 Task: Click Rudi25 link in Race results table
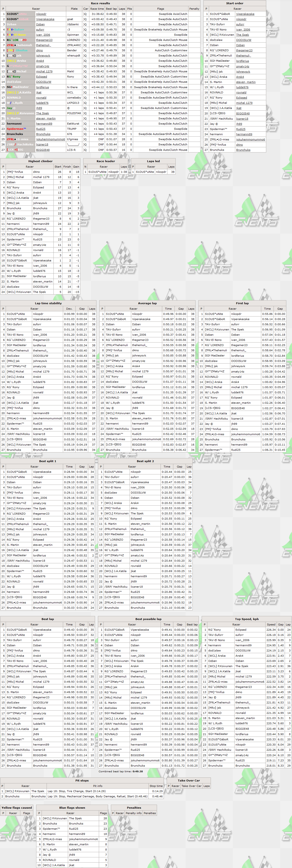[41, 129]
